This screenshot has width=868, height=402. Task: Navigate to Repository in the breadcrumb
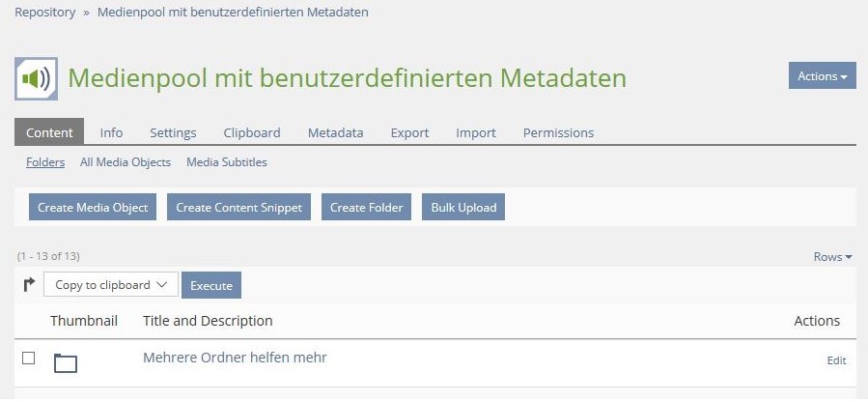pos(44,13)
